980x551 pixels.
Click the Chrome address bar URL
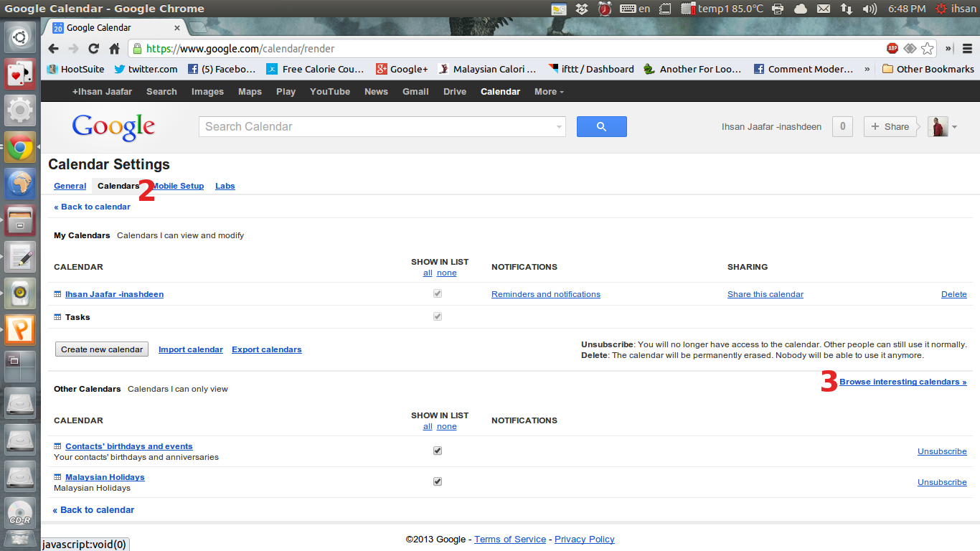[240, 49]
